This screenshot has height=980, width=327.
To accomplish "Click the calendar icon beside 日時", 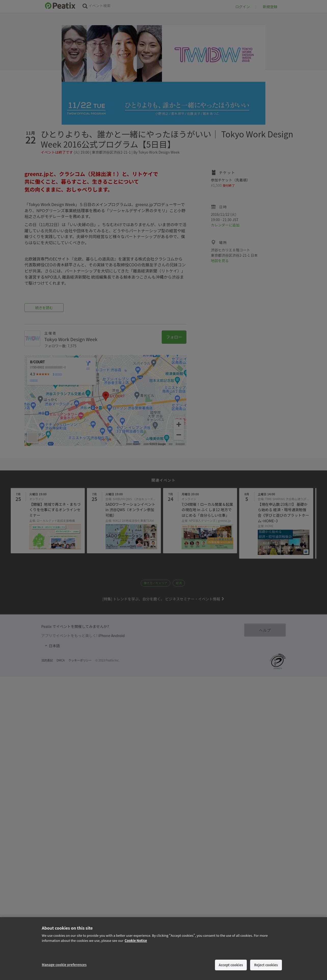I will [x=214, y=207].
